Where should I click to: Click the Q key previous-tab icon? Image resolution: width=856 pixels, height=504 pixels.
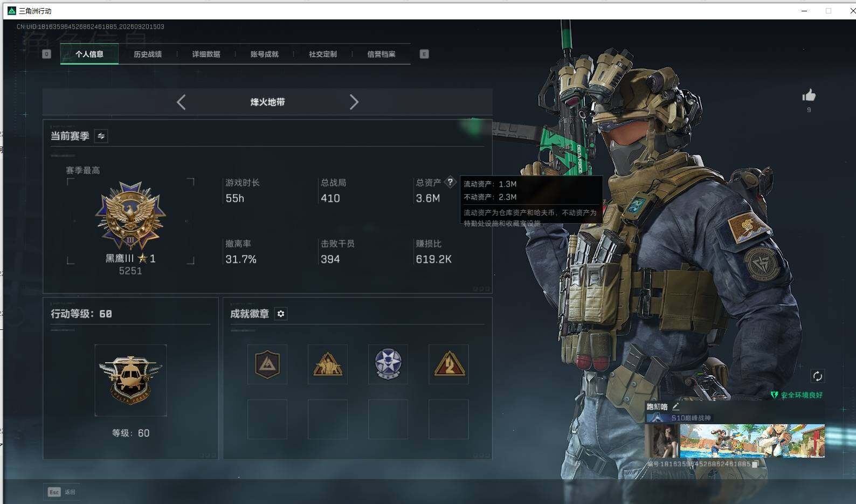[46, 54]
